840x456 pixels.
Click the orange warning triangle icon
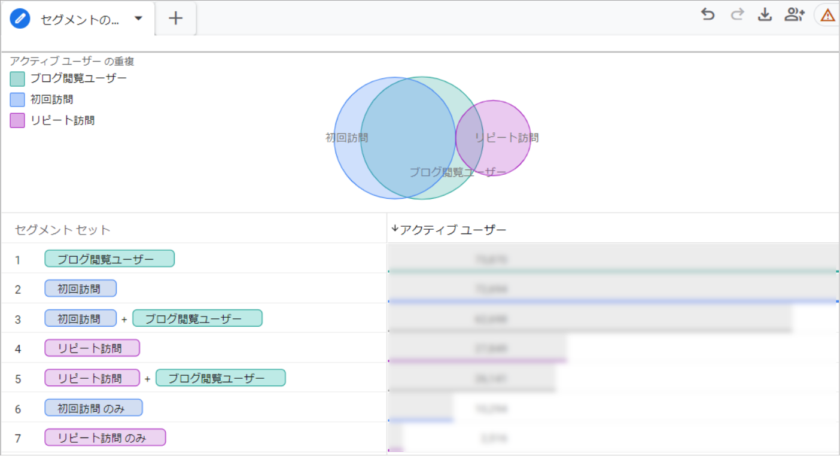pyautogui.click(x=827, y=15)
